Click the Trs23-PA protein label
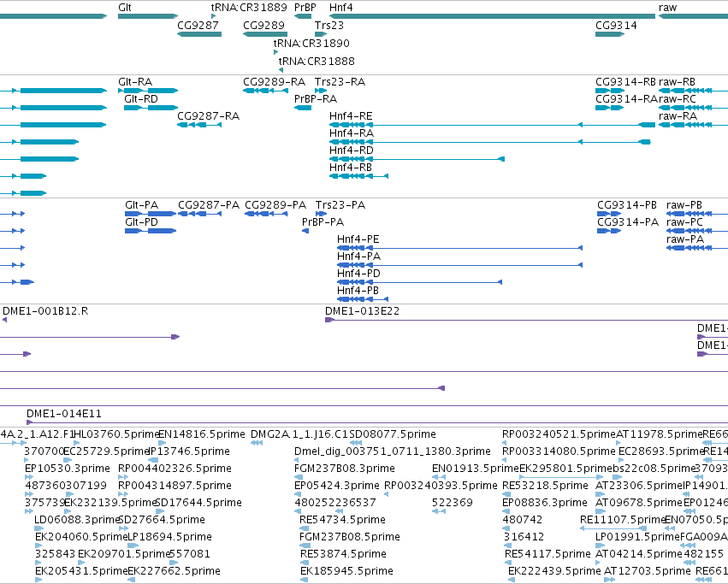Viewport: 728px width, 584px height. pyautogui.click(x=340, y=205)
